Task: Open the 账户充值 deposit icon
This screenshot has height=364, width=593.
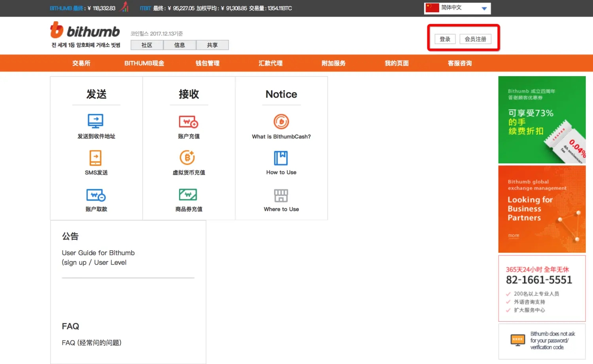Action: (189, 121)
